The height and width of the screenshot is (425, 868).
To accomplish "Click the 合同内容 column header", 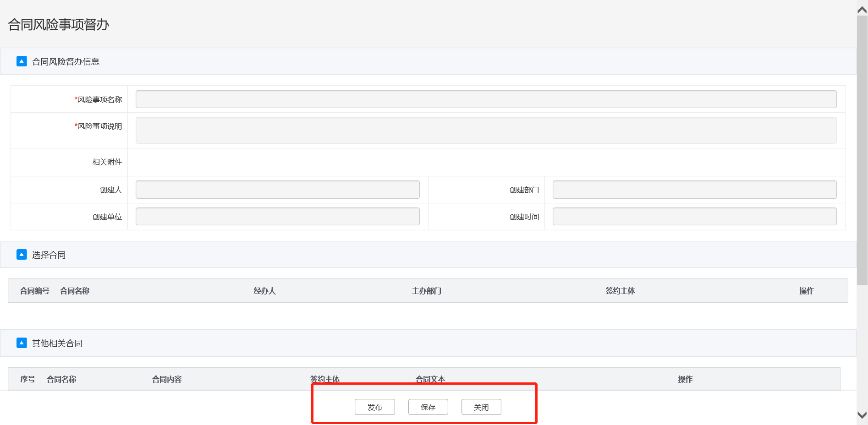I will 167,379.
